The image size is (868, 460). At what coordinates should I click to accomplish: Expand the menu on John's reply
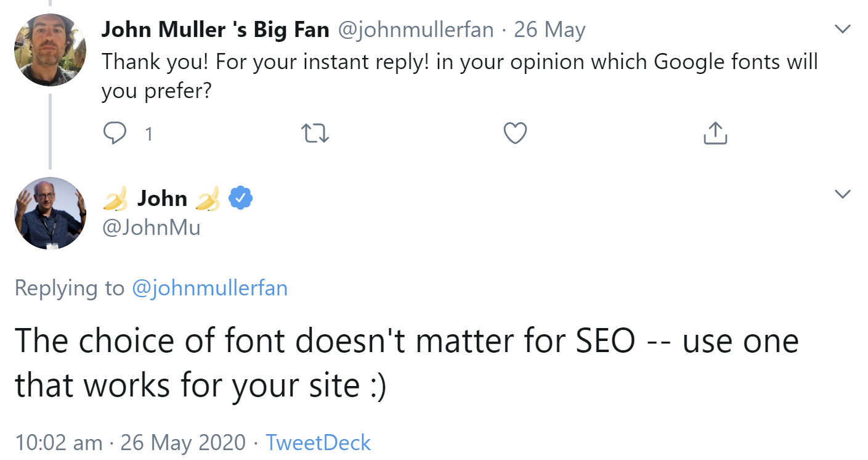pyautogui.click(x=842, y=194)
